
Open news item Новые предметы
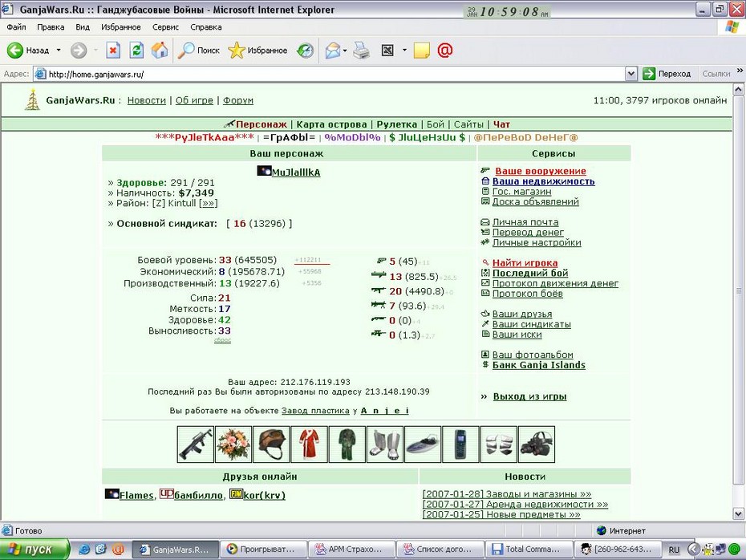tap(501, 514)
